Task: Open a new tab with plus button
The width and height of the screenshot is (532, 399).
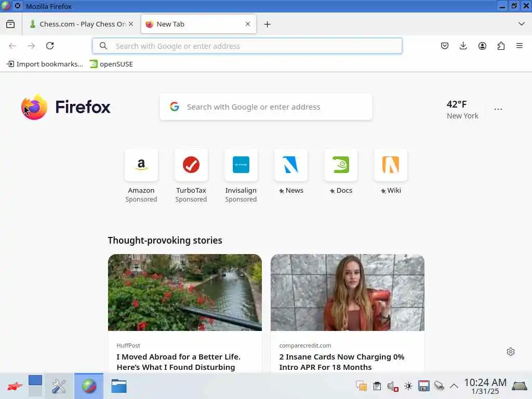Action: pos(268,24)
